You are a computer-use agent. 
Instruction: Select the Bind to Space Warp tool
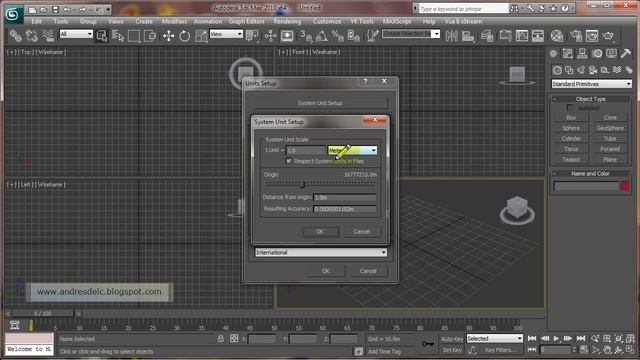coord(48,36)
